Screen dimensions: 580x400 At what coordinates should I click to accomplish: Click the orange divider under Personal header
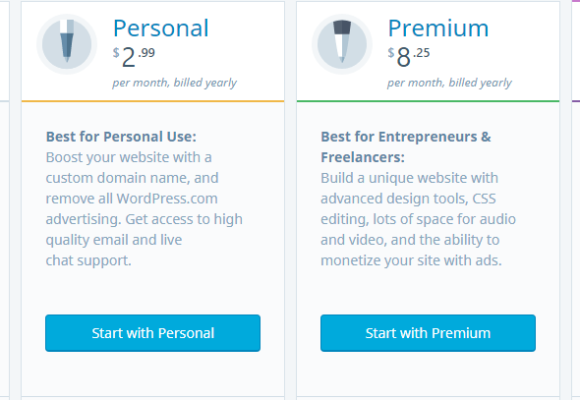153,101
